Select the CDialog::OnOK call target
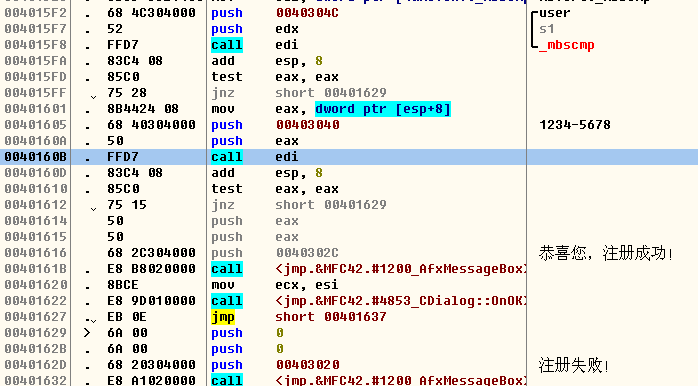The image size is (698, 386). click(401, 301)
